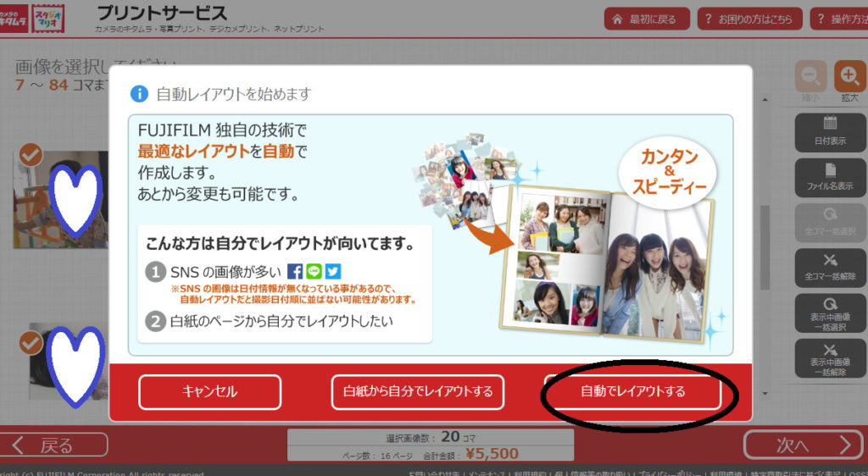Click the 選択画像数 20 コマ text
Screen dimensions: 868x476
pos(431,437)
